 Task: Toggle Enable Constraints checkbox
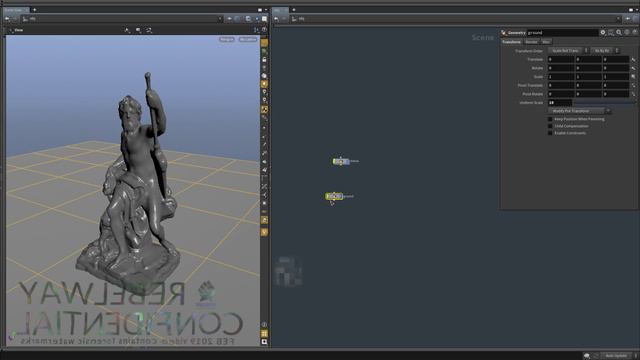550,133
